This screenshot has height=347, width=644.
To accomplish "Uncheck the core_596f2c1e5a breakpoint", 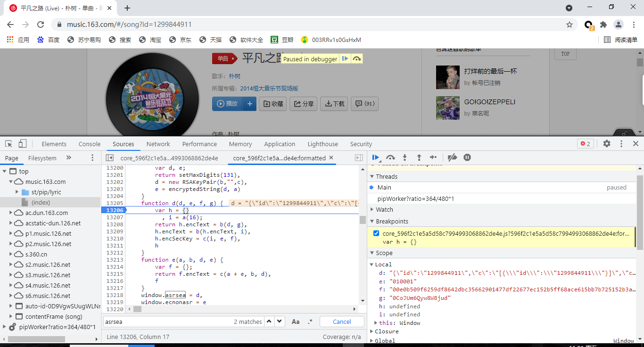I will tap(376, 233).
